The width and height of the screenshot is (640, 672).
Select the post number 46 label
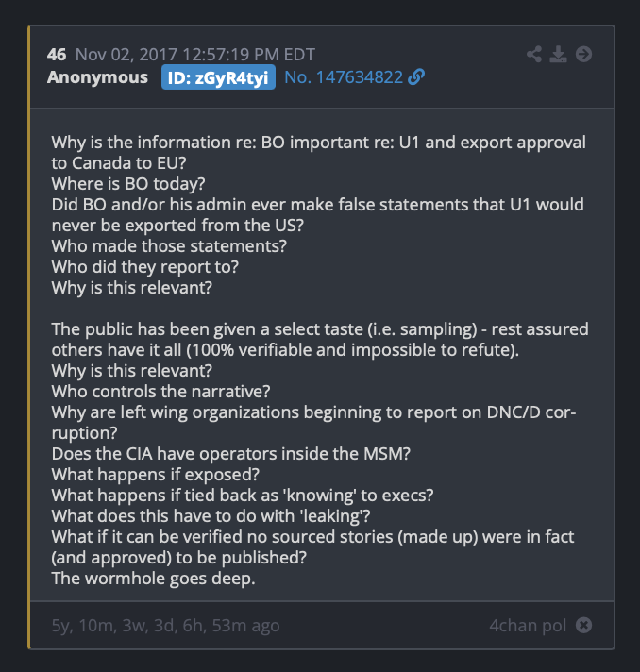point(57,55)
